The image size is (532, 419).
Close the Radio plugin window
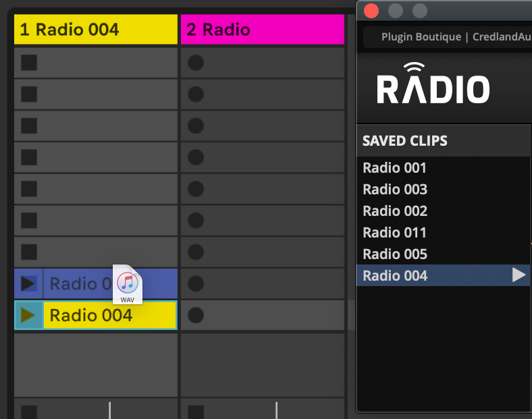371,11
